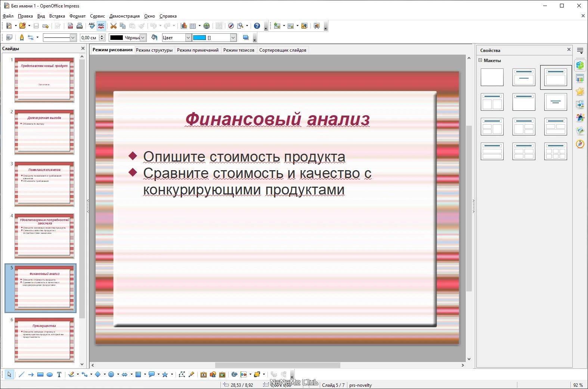Image resolution: width=588 pixels, height=389 pixels.
Task: Insert a chart with the chart icon
Action: point(184,26)
